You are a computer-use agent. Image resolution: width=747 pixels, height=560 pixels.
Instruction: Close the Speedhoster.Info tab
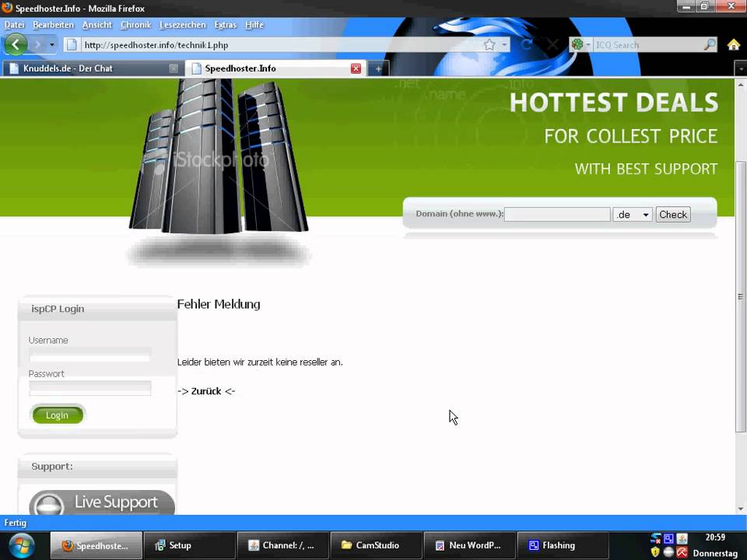(356, 68)
